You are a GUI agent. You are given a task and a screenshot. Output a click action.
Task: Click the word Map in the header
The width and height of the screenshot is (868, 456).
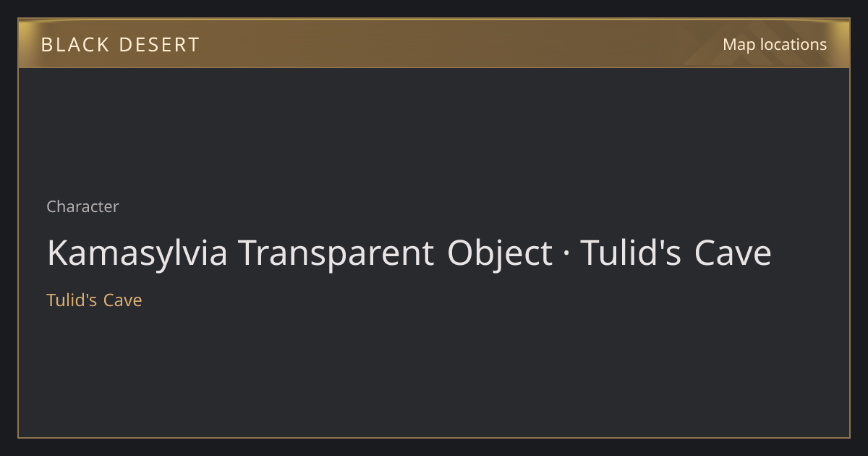click(x=739, y=44)
